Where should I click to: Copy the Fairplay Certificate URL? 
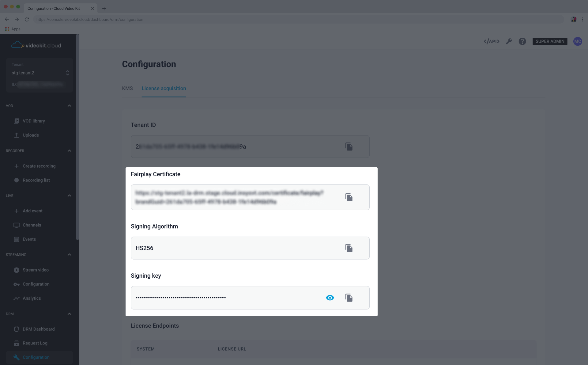[x=349, y=197]
